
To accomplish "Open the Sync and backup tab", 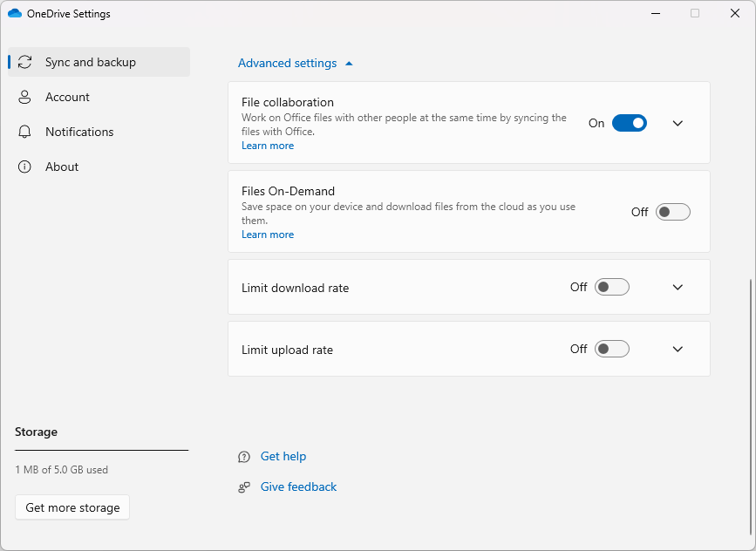I will click(99, 62).
